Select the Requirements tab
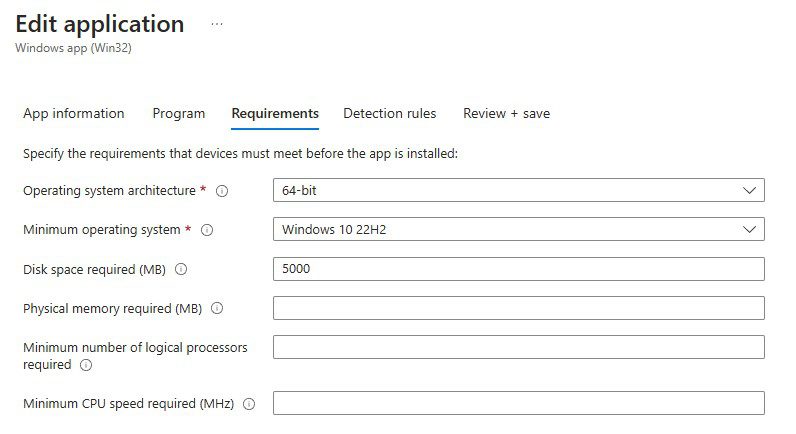Viewport: 796px width, 434px height. click(x=275, y=113)
